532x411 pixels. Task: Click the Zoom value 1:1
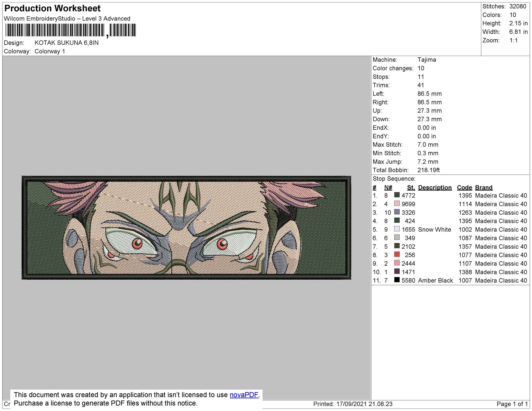[x=513, y=40]
